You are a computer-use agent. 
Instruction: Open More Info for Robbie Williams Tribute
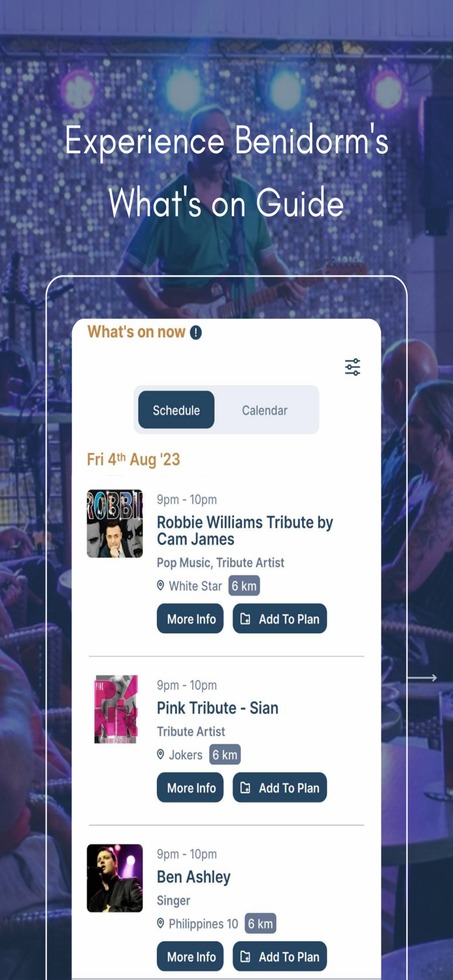190,619
